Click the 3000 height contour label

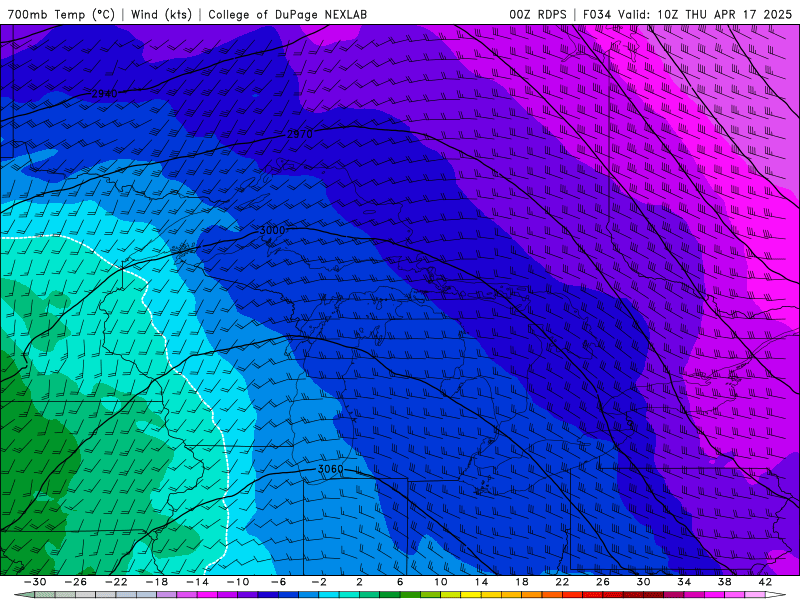272,231
